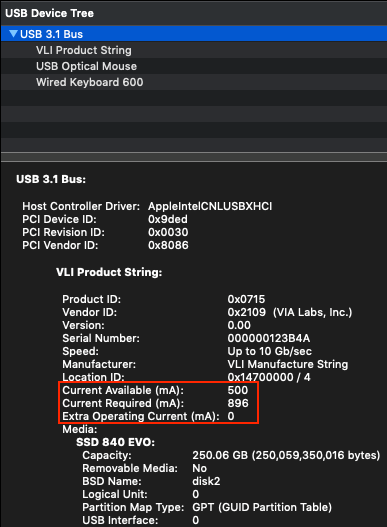Click Partition Map Type value GPT
This screenshot has height=527, width=387.
(262, 508)
